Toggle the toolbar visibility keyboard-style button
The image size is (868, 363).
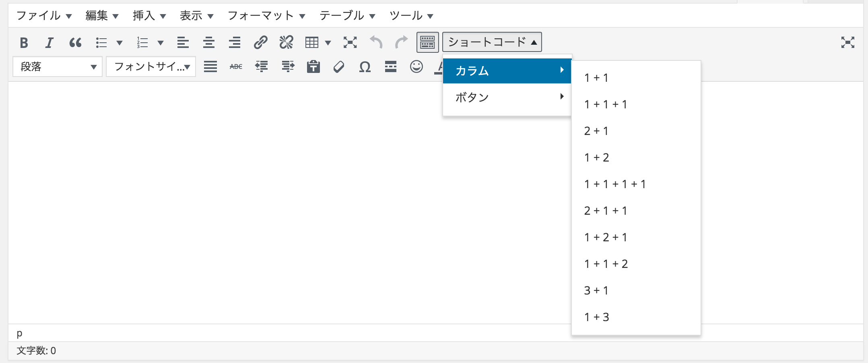tap(427, 42)
